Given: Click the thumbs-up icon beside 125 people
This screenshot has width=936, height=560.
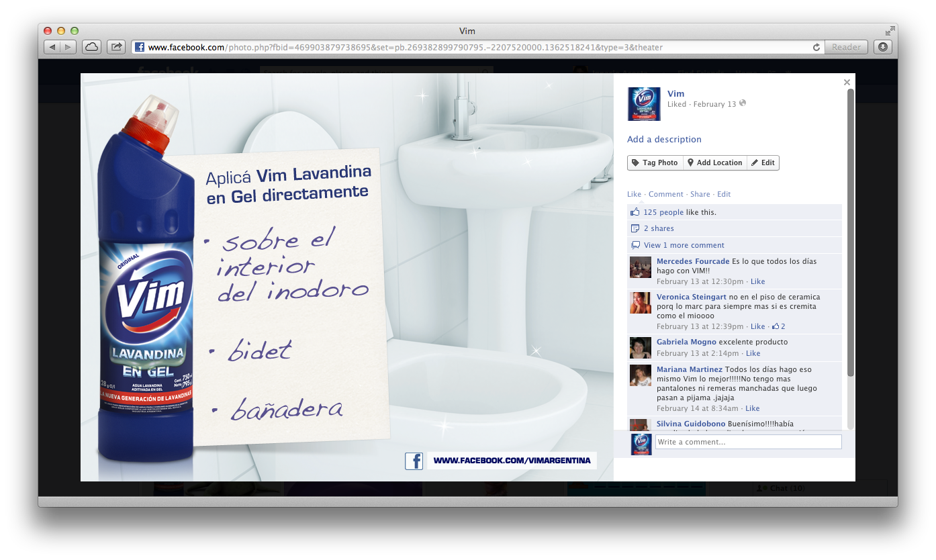Looking at the screenshot, I should tap(635, 212).
